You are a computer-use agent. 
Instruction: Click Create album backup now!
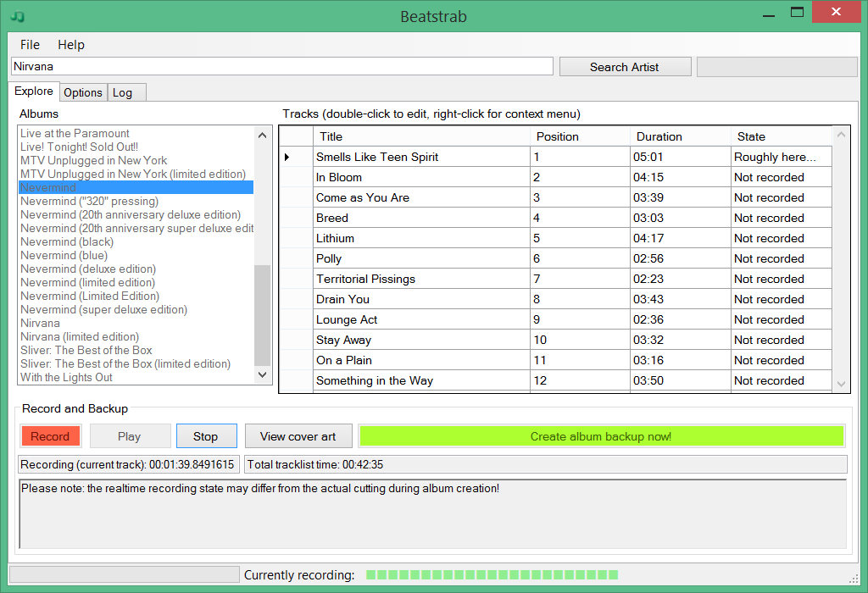(601, 436)
